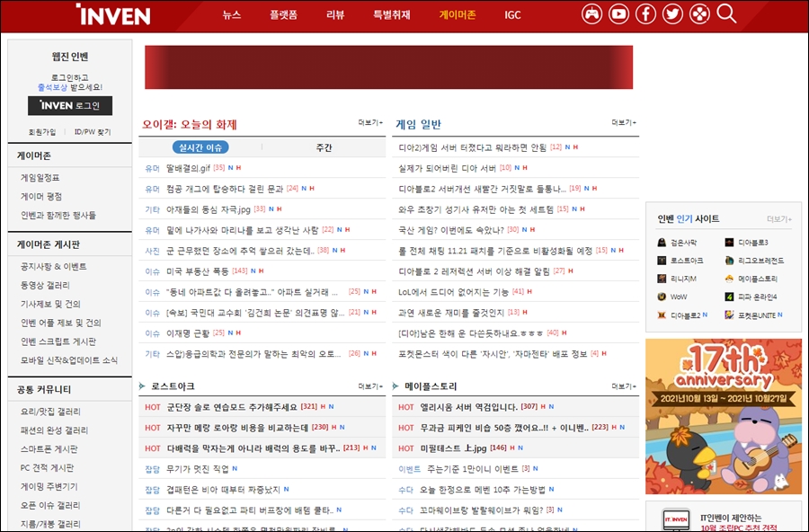This screenshot has height=532, width=809.
Task: Open HOT post 엘리시움 서버 역검입니다.
Action: coord(468,406)
